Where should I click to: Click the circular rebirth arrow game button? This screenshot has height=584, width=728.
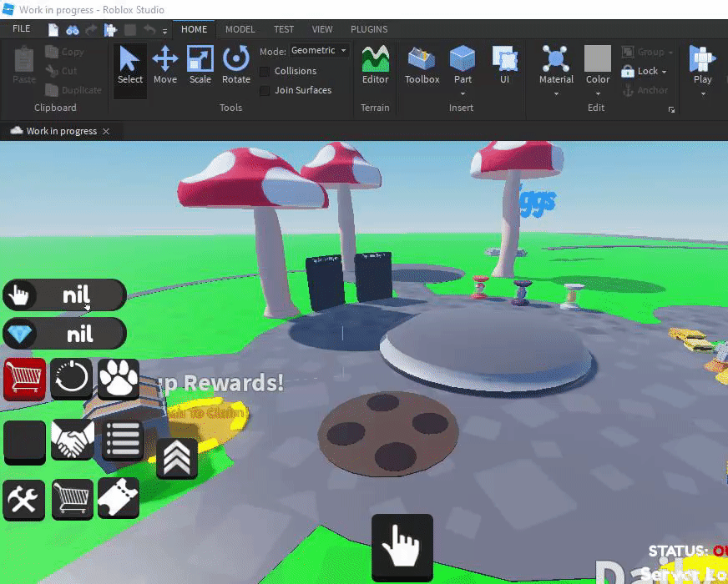point(72,378)
